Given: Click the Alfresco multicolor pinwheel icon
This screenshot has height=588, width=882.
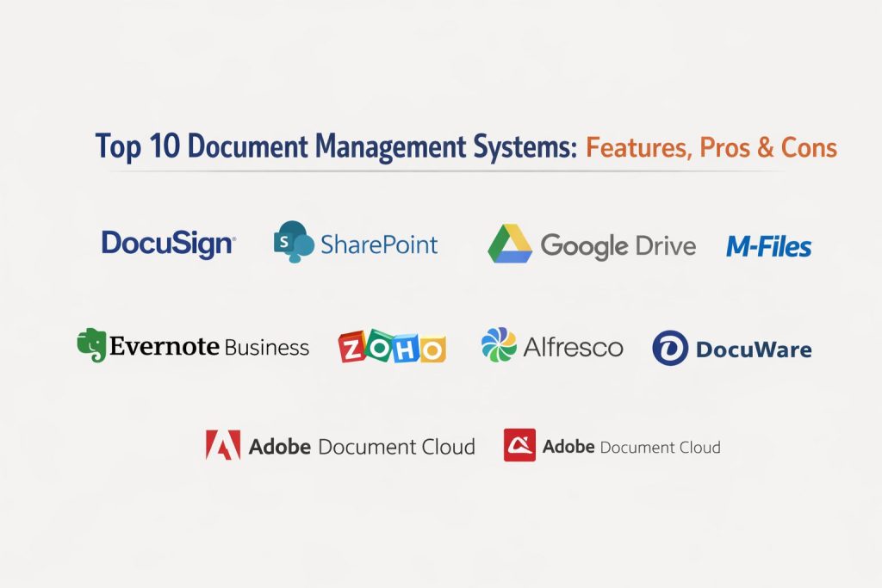Looking at the screenshot, I should [x=499, y=346].
